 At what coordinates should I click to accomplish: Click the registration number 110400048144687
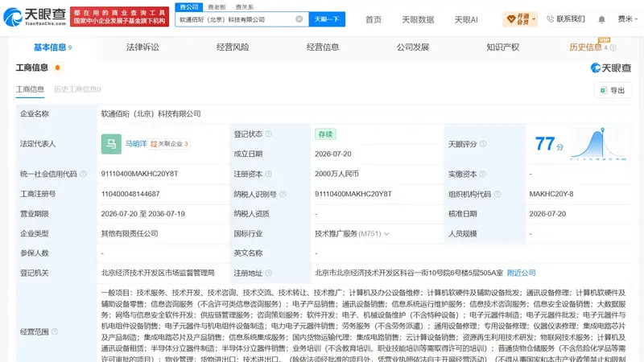coord(130,194)
